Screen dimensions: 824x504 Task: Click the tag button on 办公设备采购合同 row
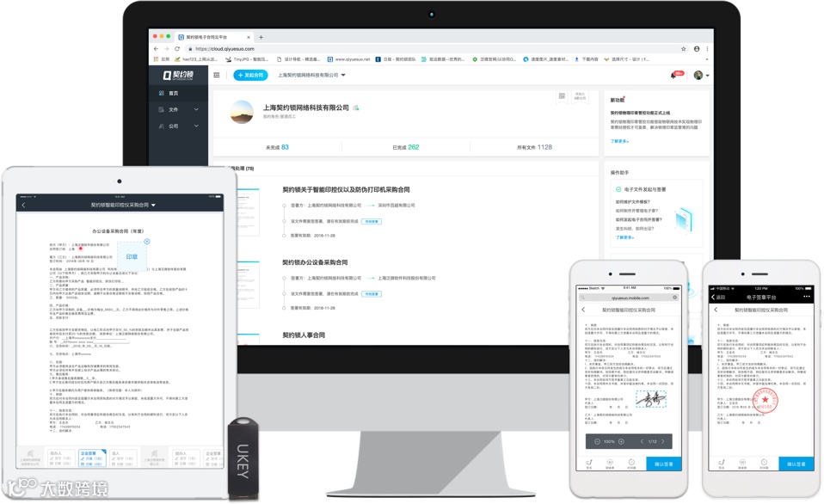[372, 294]
